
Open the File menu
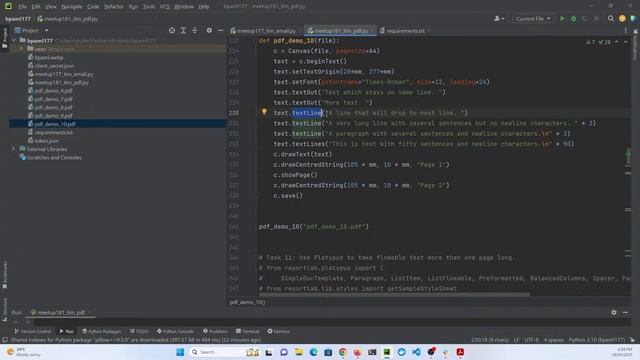[22, 7]
